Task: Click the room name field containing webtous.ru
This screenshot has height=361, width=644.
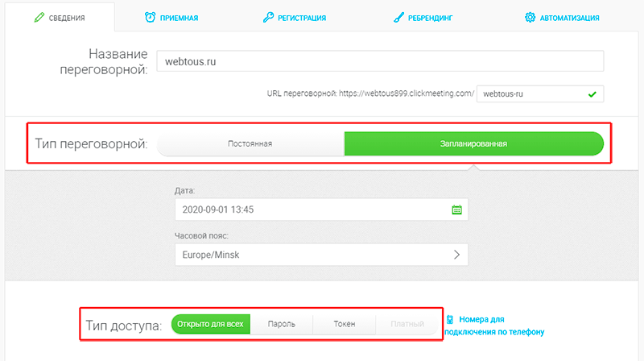Action: [x=380, y=61]
